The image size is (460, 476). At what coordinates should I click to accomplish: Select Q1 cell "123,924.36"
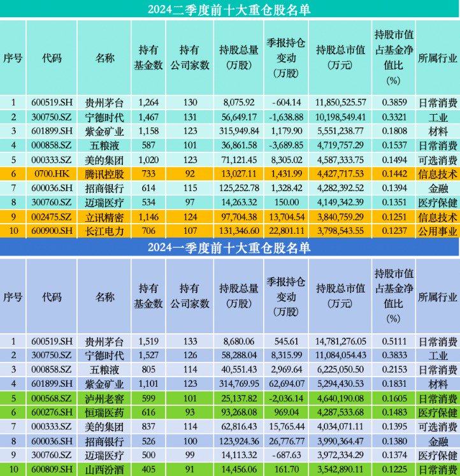[239, 442]
